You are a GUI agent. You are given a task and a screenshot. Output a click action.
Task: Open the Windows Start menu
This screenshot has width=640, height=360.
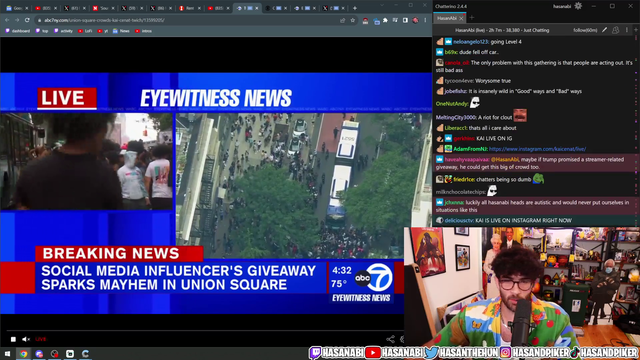(x=7, y=353)
